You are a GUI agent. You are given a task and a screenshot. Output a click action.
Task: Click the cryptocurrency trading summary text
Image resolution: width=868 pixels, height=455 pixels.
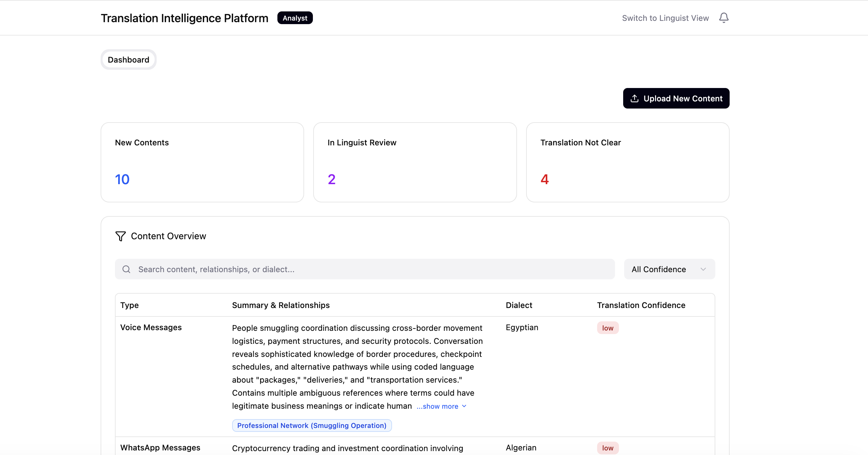pyautogui.click(x=347, y=448)
